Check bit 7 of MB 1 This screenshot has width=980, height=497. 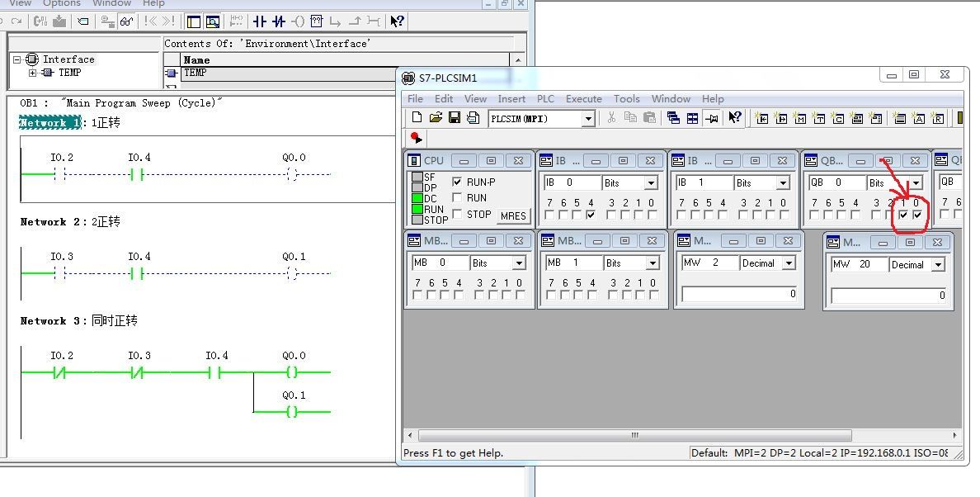(550, 295)
